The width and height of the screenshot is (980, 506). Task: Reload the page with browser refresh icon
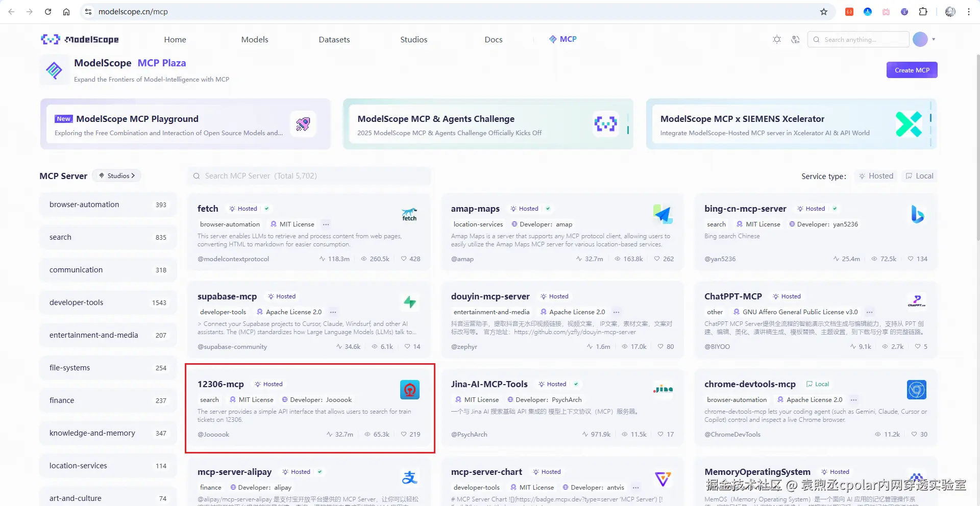coord(48,12)
